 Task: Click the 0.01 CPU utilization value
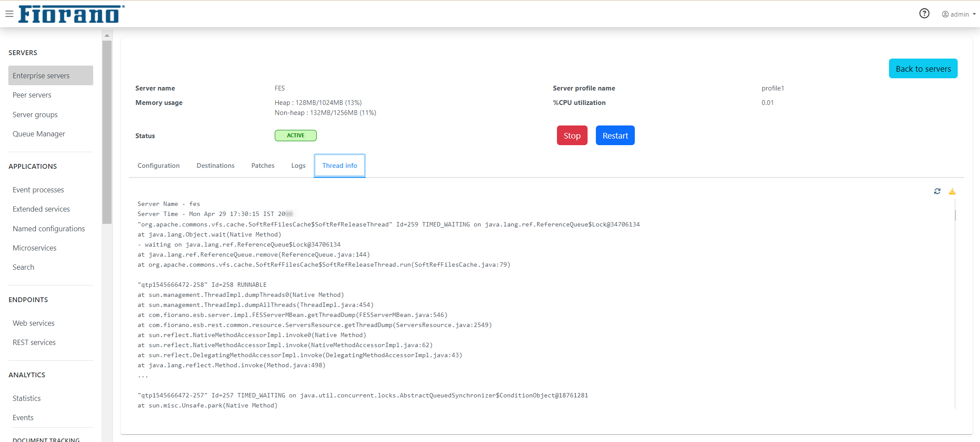767,103
